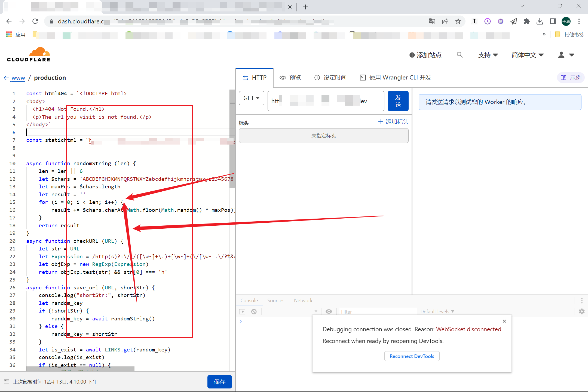Toggle the live expression eye icon

tap(329, 311)
